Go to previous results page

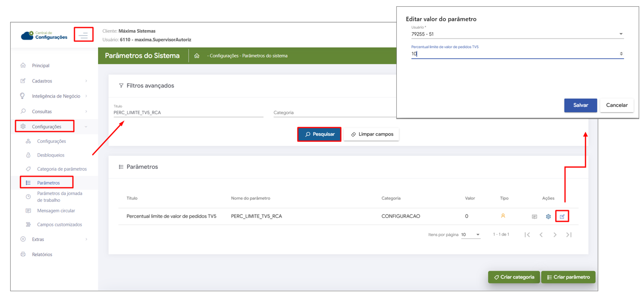click(x=541, y=235)
